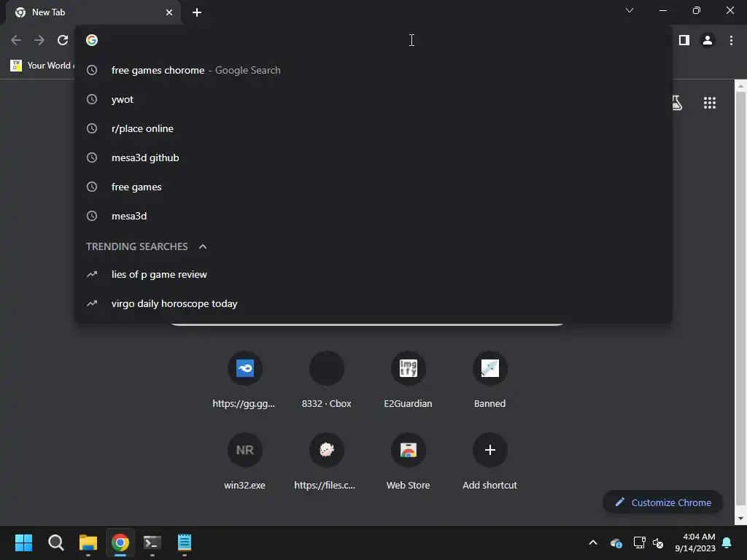Click the network display tray icon
This screenshot has height=560, width=747.
[x=639, y=542]
